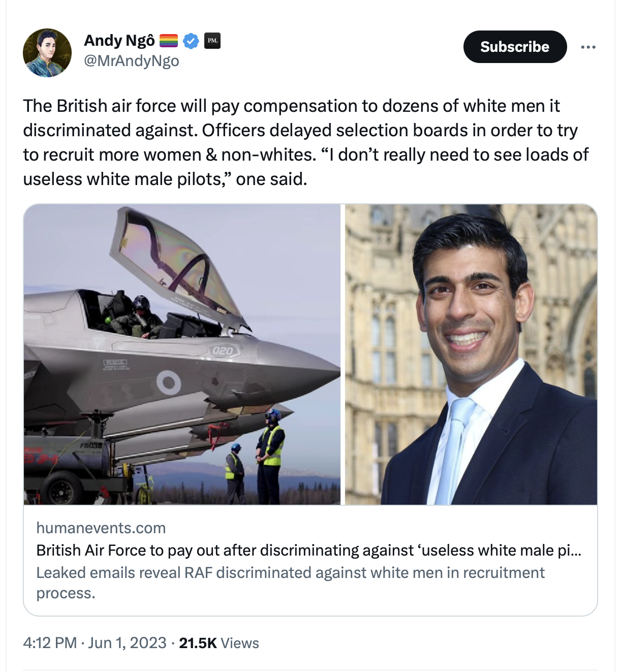Open Andy Ngô's profile avatar
This screenshot has width=621, height=672.
point(47,53)
